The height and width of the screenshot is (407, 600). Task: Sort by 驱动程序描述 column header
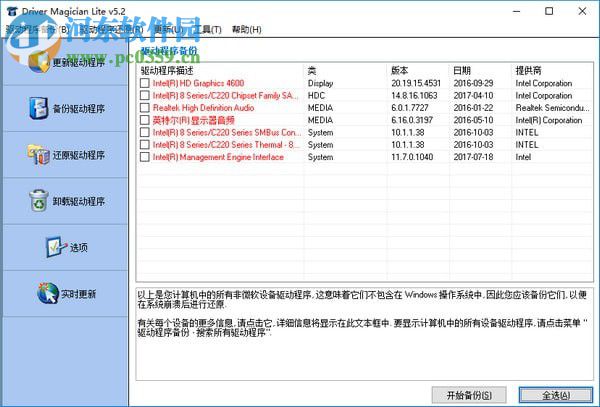click(x=220, y=70)
